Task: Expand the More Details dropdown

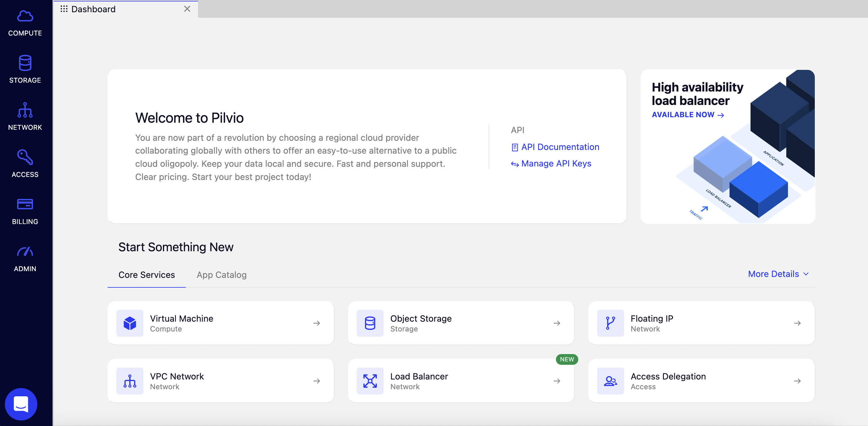Action: [x=778, y=274]
